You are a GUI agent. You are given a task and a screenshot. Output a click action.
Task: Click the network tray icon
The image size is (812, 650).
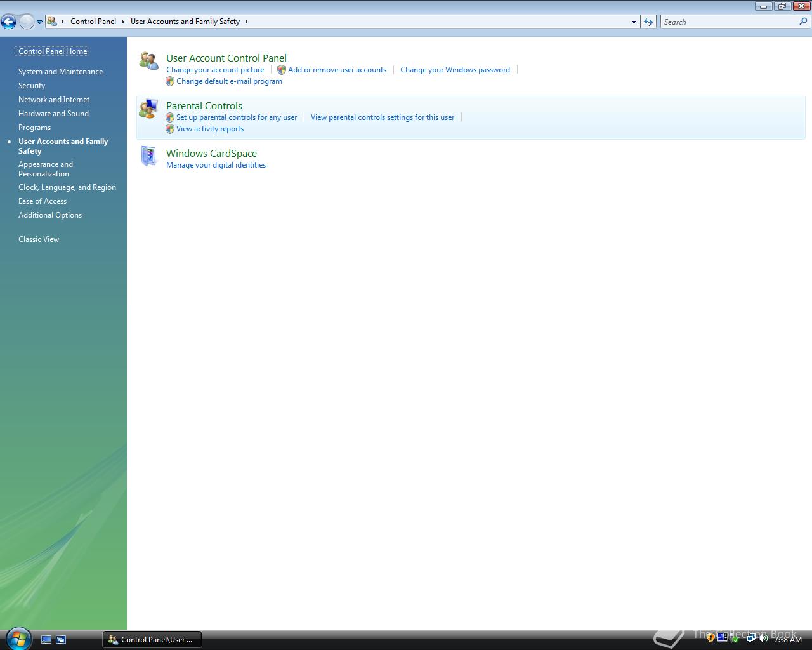pyautogui.click(x=751, y=639)
